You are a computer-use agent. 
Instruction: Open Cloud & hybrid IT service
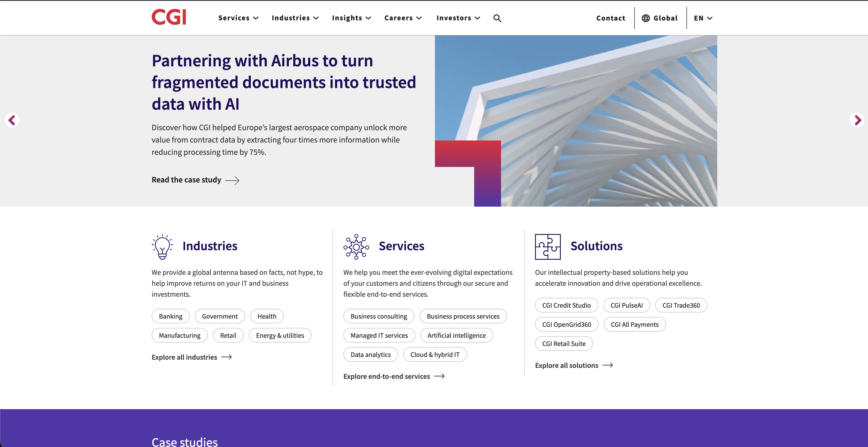(x=435, y=355)
